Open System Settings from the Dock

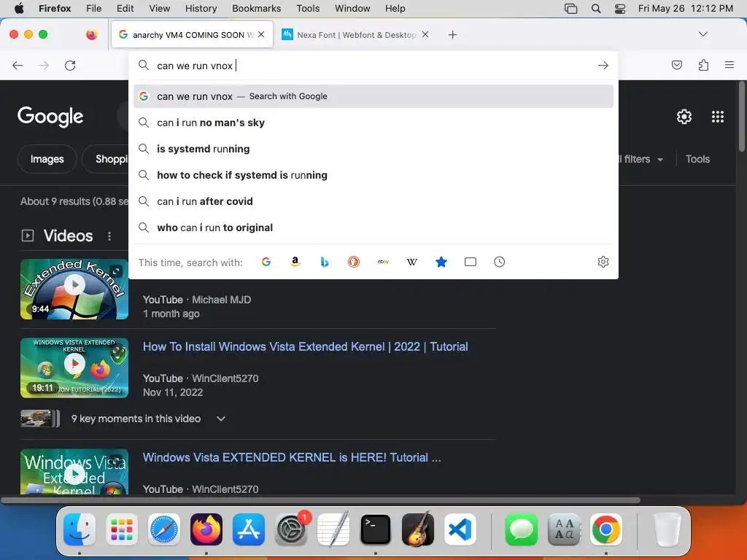[291, 529]
